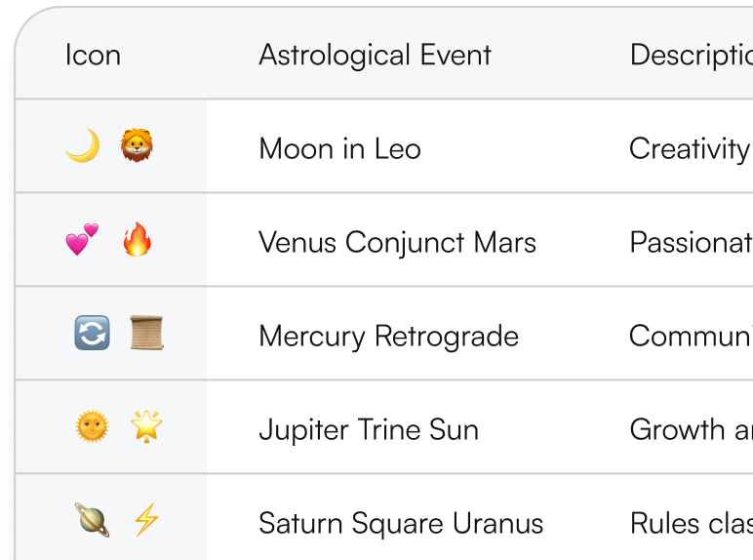Select the Venus Conjunct Mars event

tap(397, 242)
